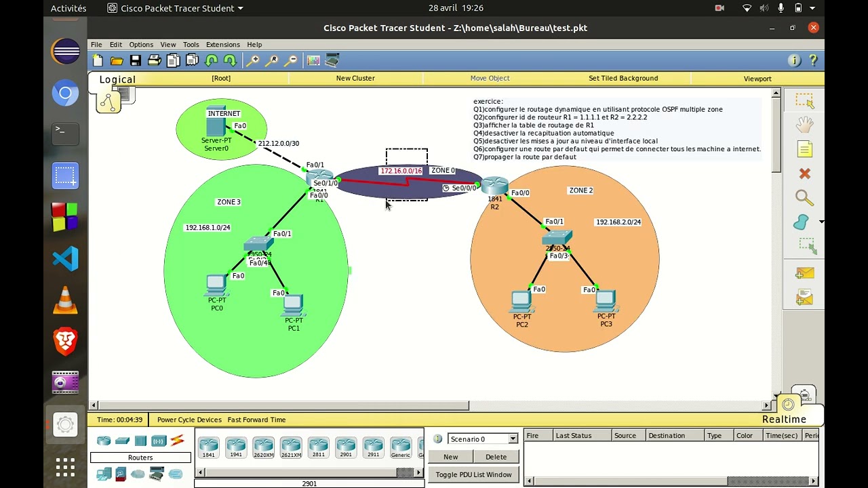Open the View menu
Screen dimensions: 868x488
coord(168,44)
